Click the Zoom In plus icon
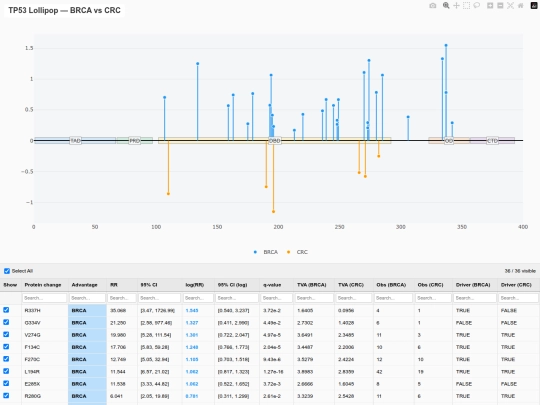540x405 pixels. 490,6
